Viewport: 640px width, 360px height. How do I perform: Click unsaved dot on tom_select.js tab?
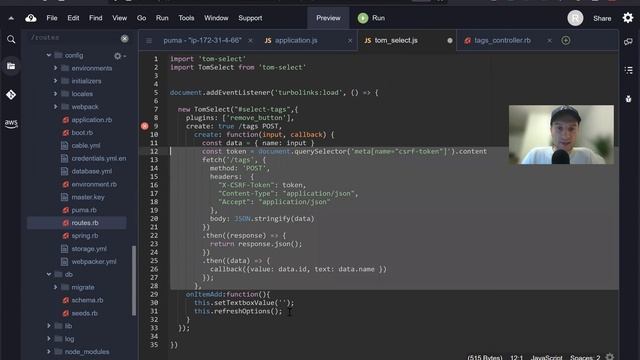click(x=450, y=40)
